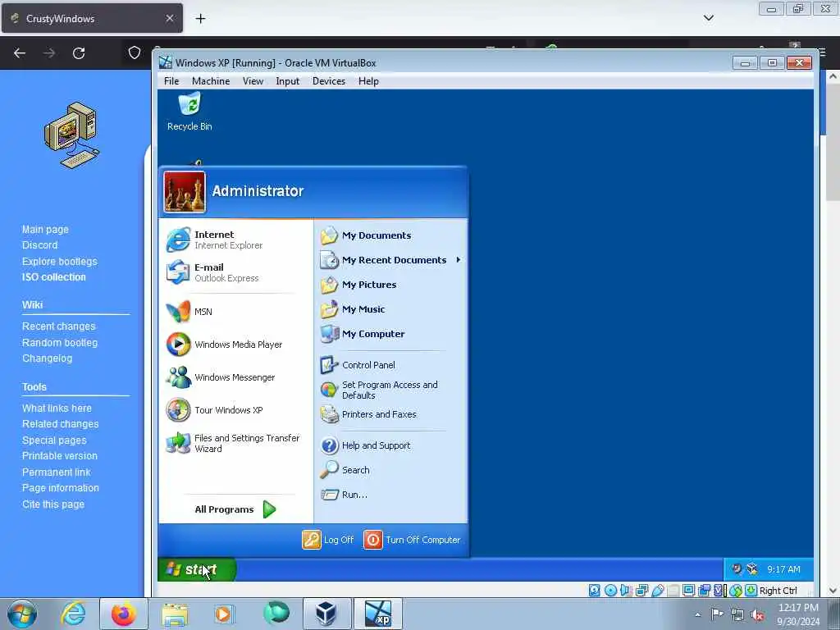Click the CrustyWindows computer logo
The image size is (840, 630).
pos(72,135)
